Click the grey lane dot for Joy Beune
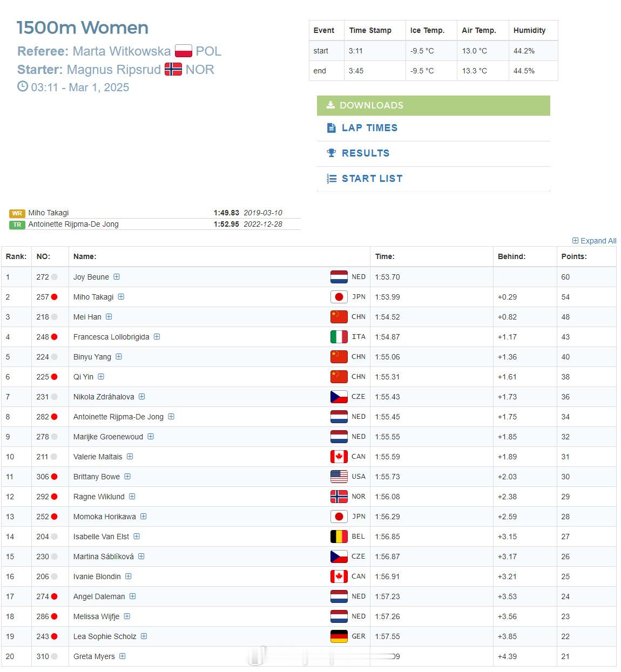This screenshot has width=621, height=672. click(x=54, y=277)
